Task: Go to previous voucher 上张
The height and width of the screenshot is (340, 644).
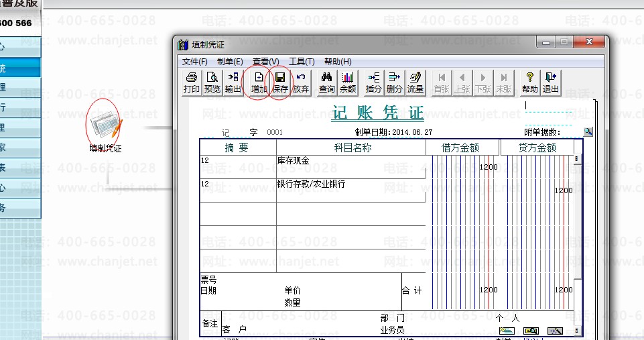Action: 462,82
